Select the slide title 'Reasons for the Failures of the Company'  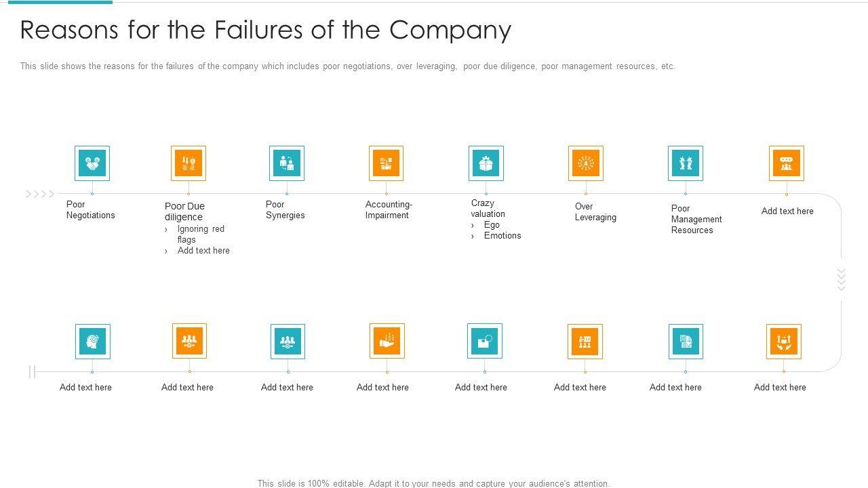pos(266,30)
